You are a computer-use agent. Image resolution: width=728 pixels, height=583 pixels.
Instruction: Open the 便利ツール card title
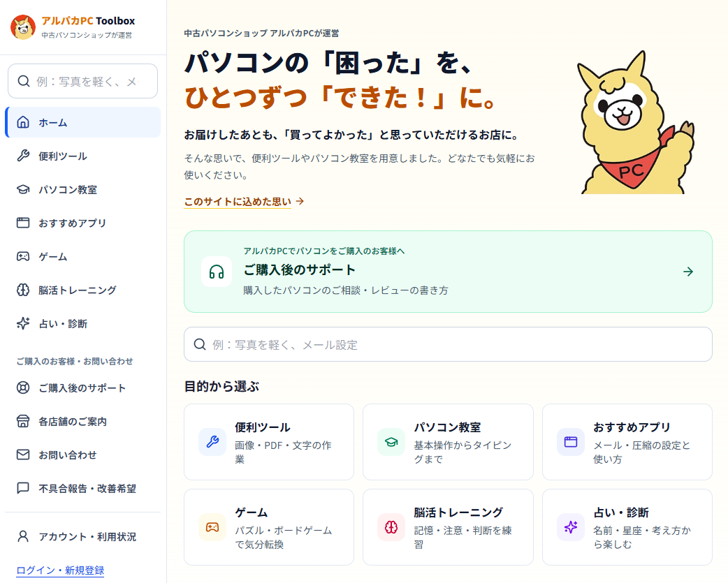[x=262, y=427]
